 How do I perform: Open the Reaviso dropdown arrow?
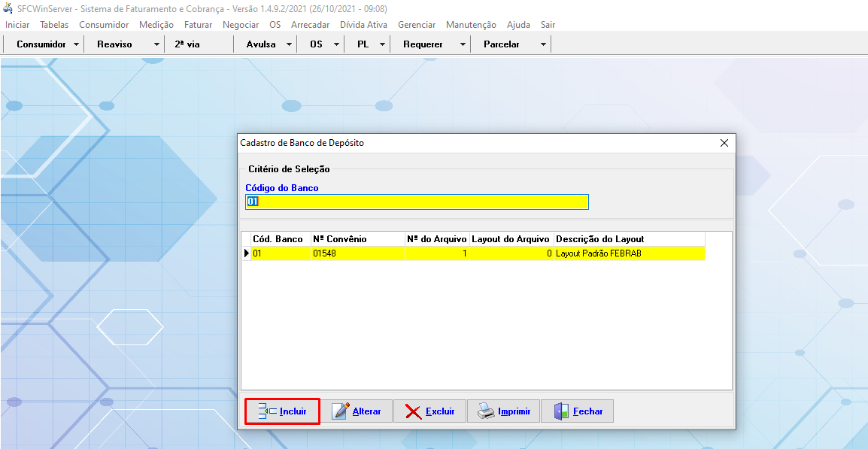coord(156,44)
